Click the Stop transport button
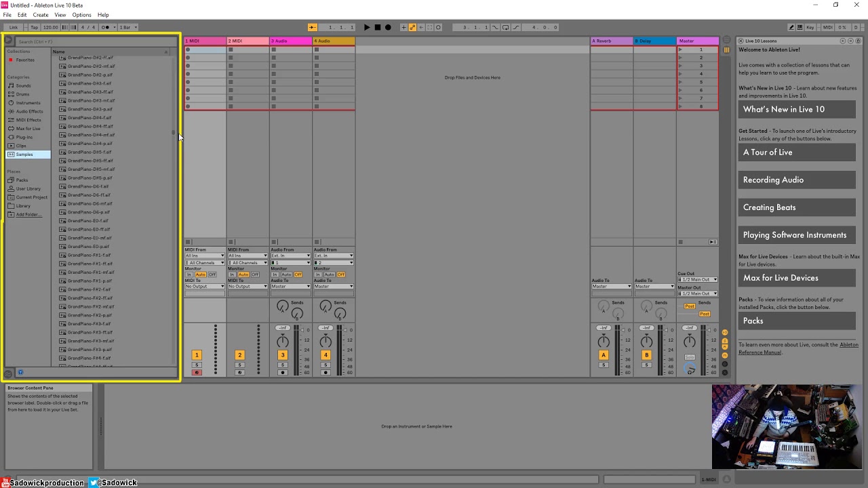The height and width of the screenshot is (488, 868). pyautogui.click(x=378, y=27)
